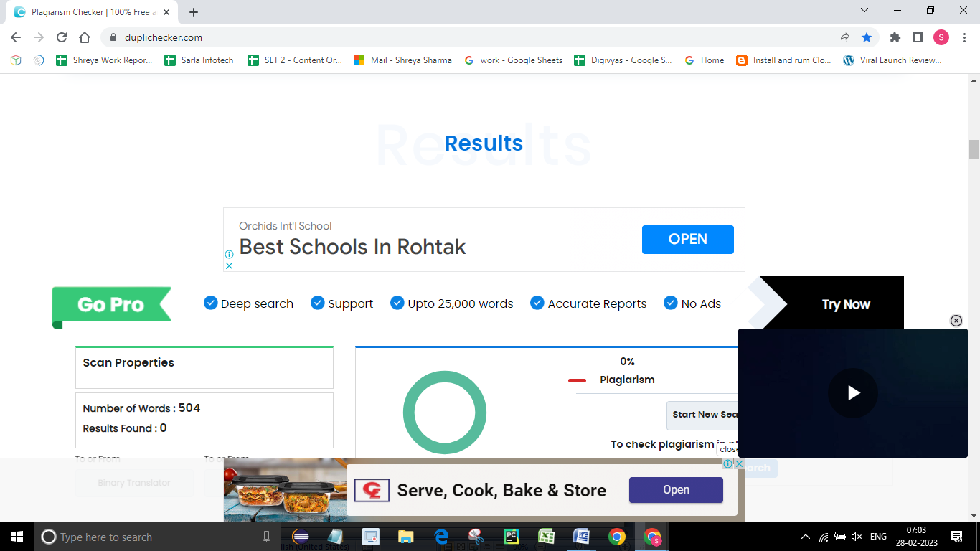This screenshot has width=980, height=551.
Task: Open Word from the taskbar
Action: point(581,537)
